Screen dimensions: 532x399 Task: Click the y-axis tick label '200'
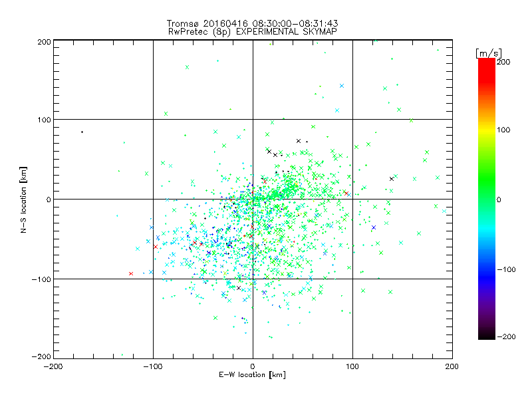[44, 42]
